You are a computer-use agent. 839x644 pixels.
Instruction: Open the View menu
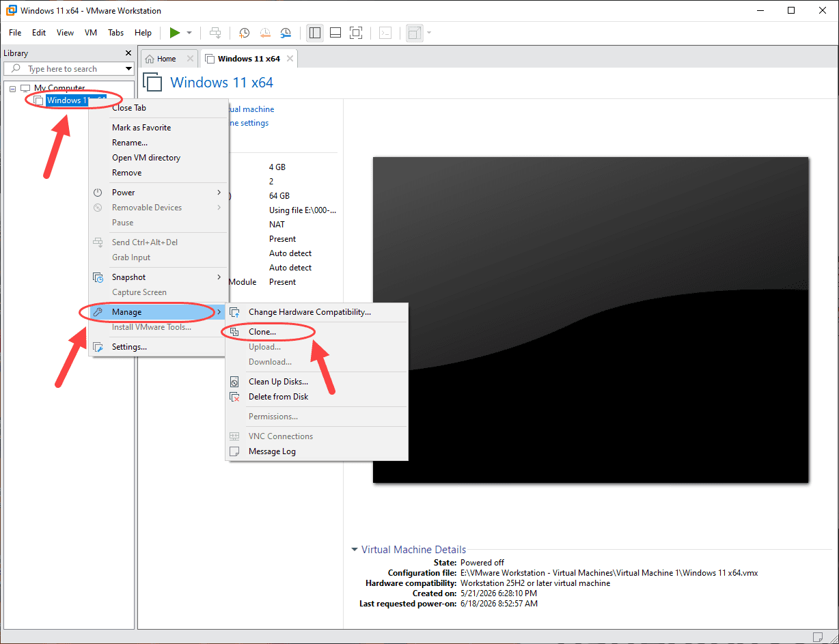click(x=65, y=33)
